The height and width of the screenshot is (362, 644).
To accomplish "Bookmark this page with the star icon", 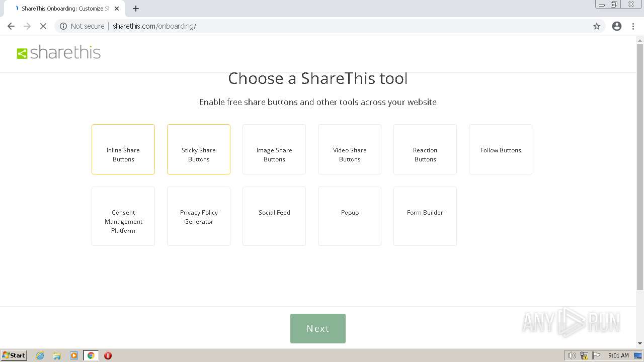I will pyautogui.click(x=597, y=26).
